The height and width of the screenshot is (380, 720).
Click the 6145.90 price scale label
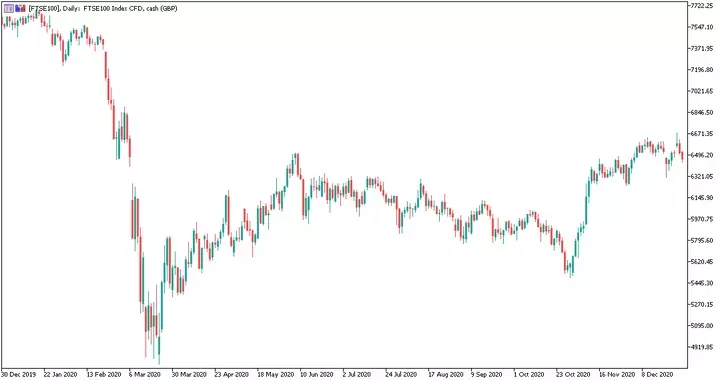[702, 198]
